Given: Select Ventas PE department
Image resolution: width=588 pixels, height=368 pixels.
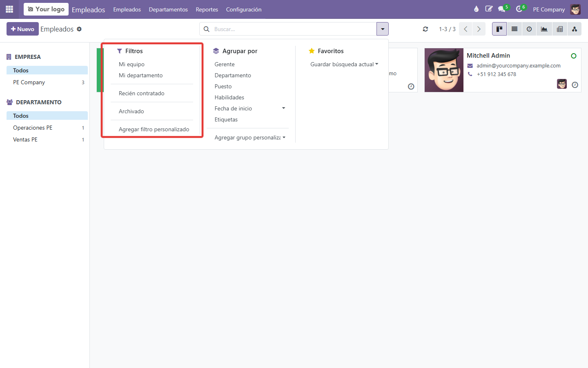Looking at the screenshot, I should coord(47,139).
